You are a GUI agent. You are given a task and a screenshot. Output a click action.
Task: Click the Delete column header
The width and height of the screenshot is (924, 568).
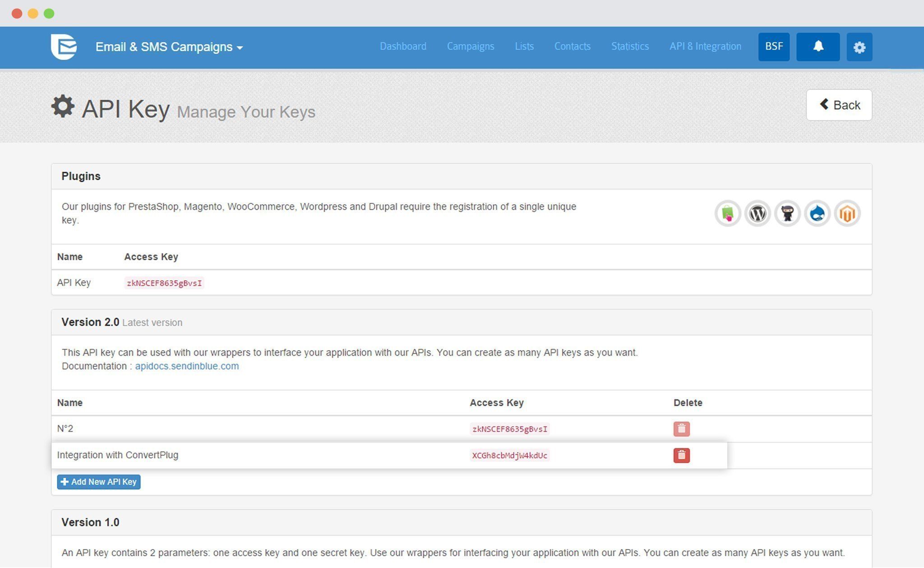coord(688,402)
